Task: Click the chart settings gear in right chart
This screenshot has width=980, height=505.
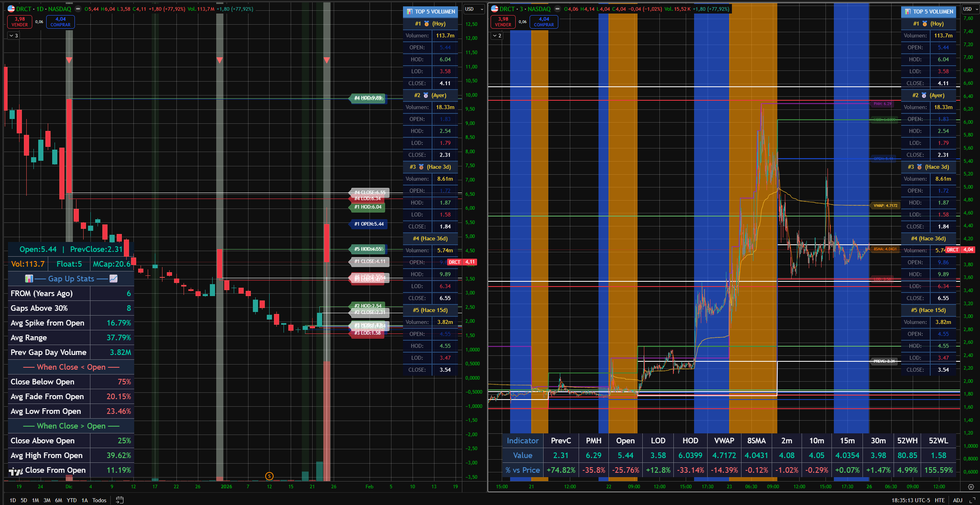Action: tap(971, 487)
